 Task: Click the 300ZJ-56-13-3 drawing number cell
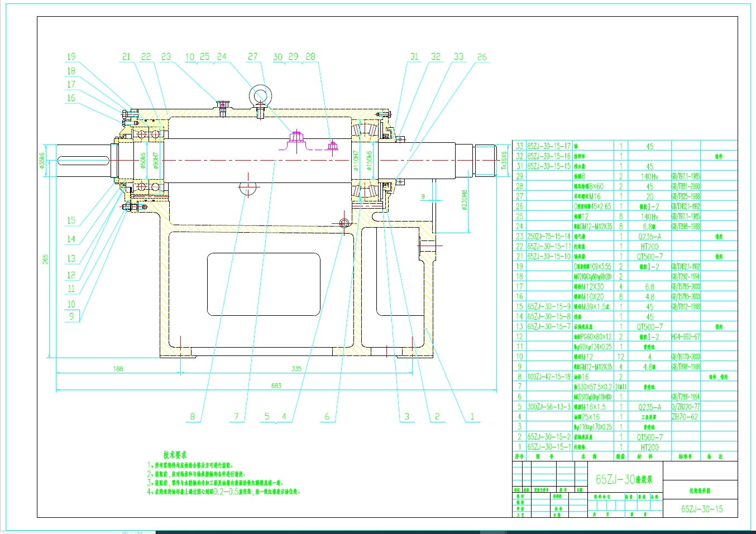(549, 407)
